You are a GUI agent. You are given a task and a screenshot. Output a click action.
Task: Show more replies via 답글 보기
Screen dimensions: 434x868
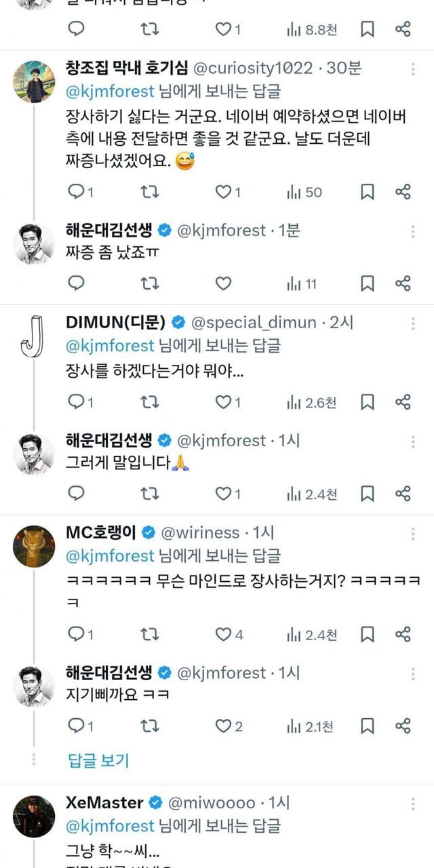98,760
